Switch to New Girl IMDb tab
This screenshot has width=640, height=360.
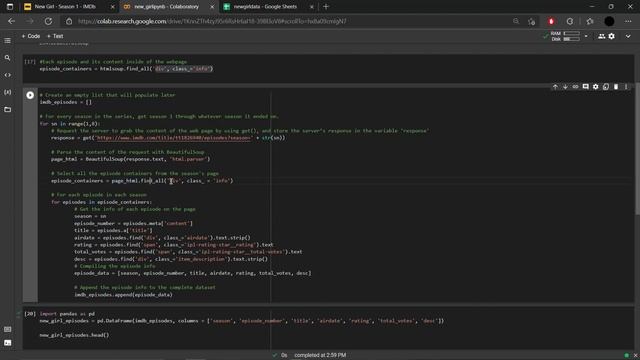pos(65,7)
